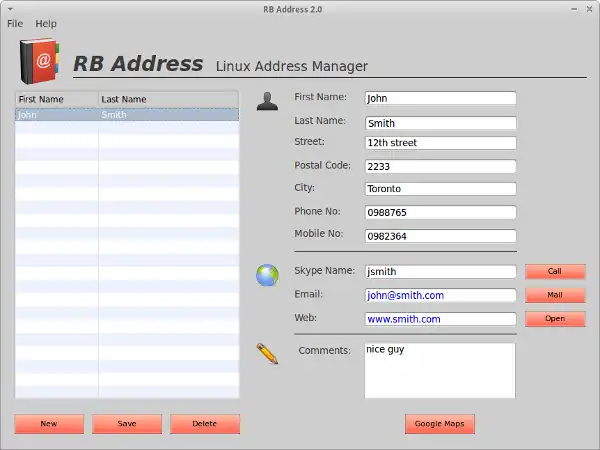
Task: Click the Save button
Action: point(127,424)
